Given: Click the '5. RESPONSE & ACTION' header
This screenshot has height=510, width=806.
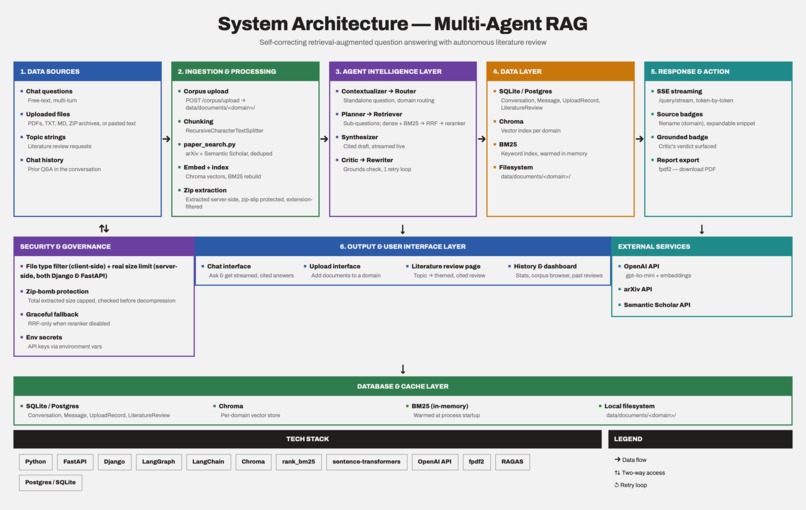Looking at the screenshot, I should coord(718,71).
